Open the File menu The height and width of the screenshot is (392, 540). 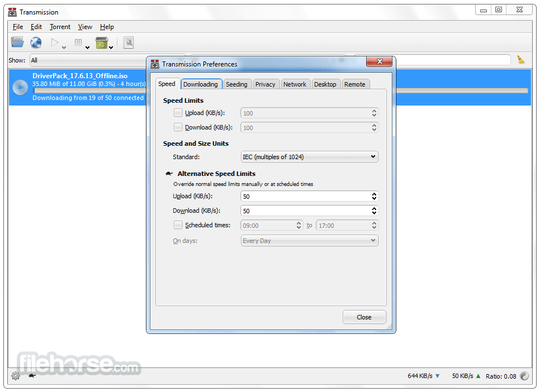tap(18, 26)
